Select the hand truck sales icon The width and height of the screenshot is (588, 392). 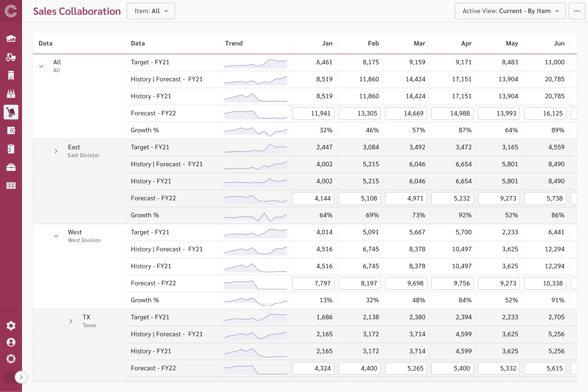(11, 112)
